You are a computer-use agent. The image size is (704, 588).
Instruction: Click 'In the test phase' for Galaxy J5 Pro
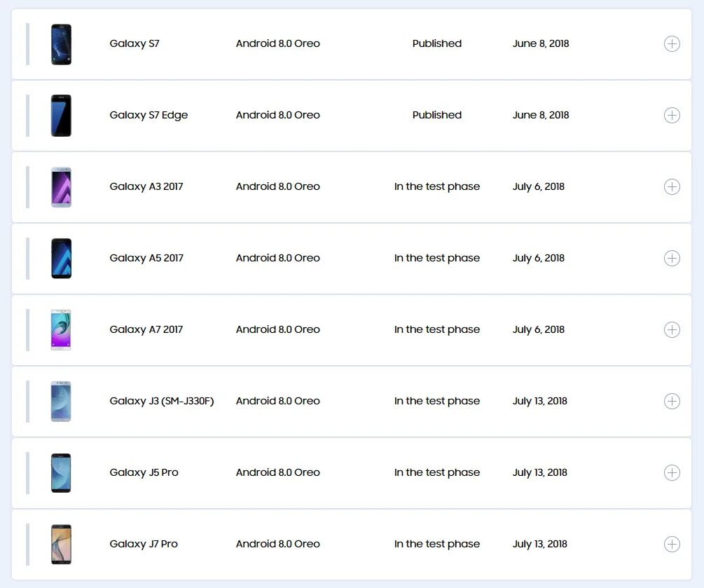click(x=437, y=472)
